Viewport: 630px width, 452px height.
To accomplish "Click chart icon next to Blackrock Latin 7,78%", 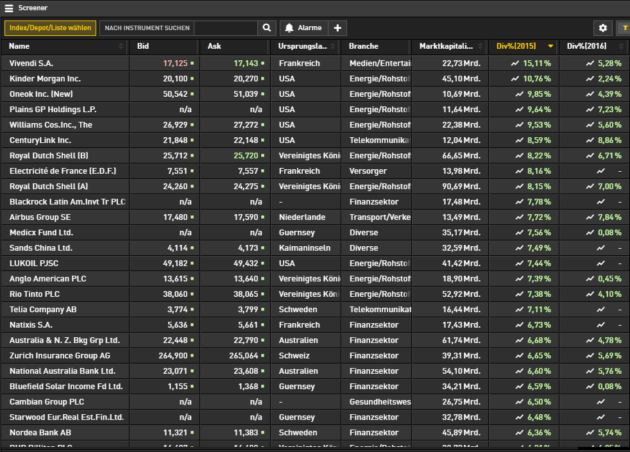I will [x=519, y=202].
